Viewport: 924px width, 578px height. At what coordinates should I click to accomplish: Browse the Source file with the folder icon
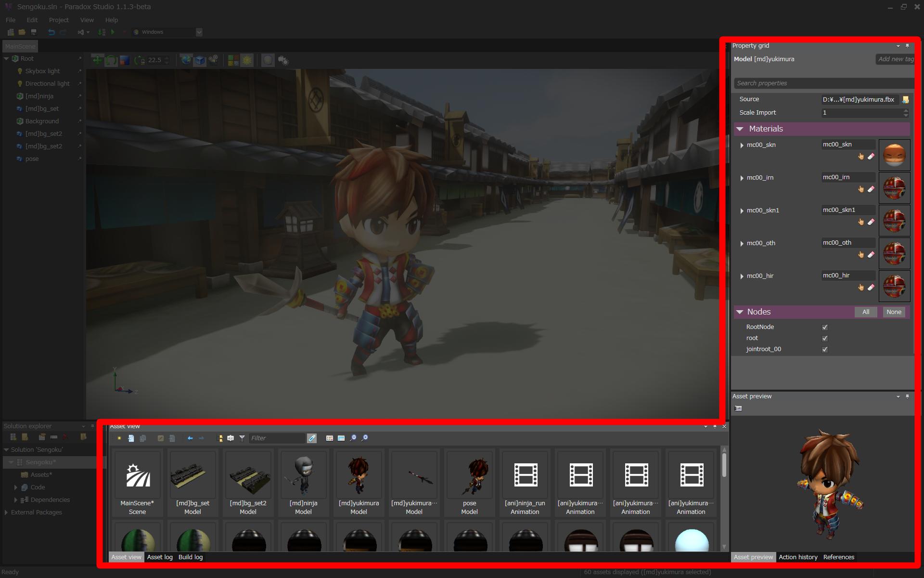tap(905, 100)
